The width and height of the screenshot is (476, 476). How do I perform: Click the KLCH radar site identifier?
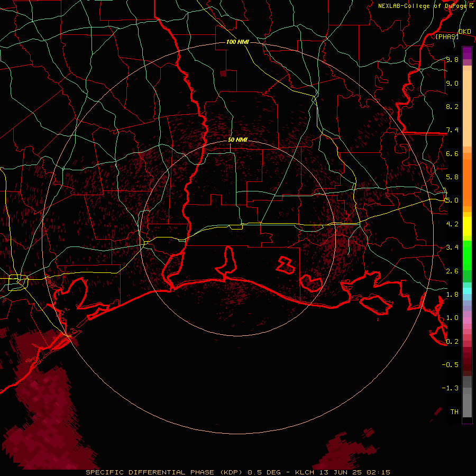point(304,472)
